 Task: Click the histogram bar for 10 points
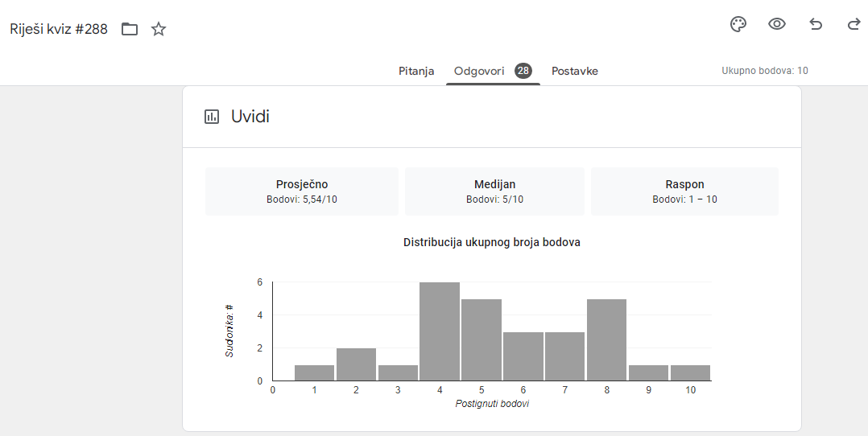[690, 373]
